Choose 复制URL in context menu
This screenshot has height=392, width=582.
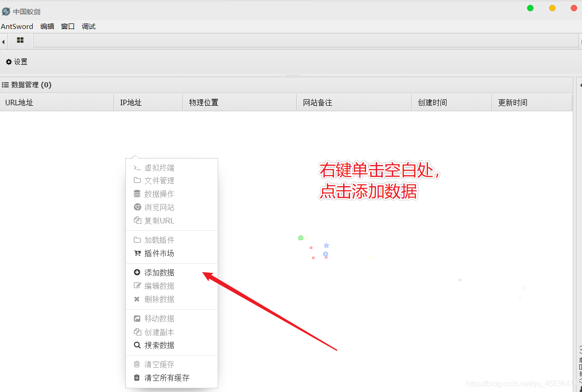click(x=172, y=221)
